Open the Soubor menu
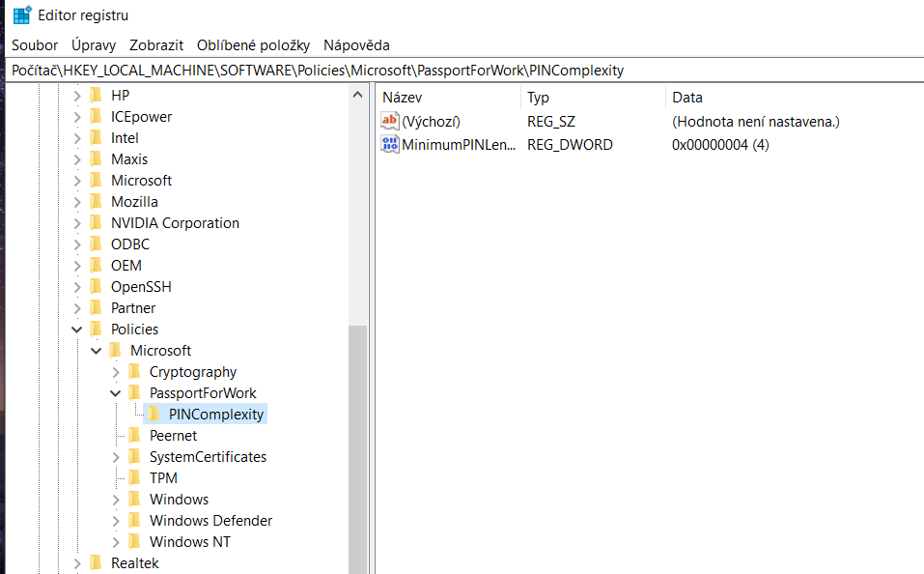This screenshot has height=574, width=924. [x=35, y=45]
